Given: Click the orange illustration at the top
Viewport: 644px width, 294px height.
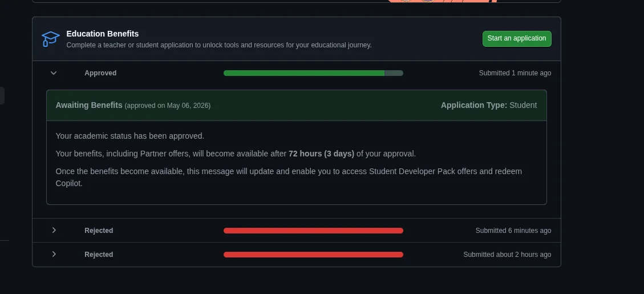Looking at the screenshot, I should click(x=442, y=1).
